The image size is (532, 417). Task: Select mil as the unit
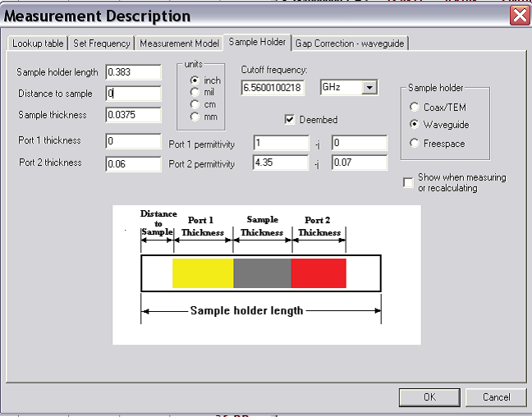pos(195,93)
